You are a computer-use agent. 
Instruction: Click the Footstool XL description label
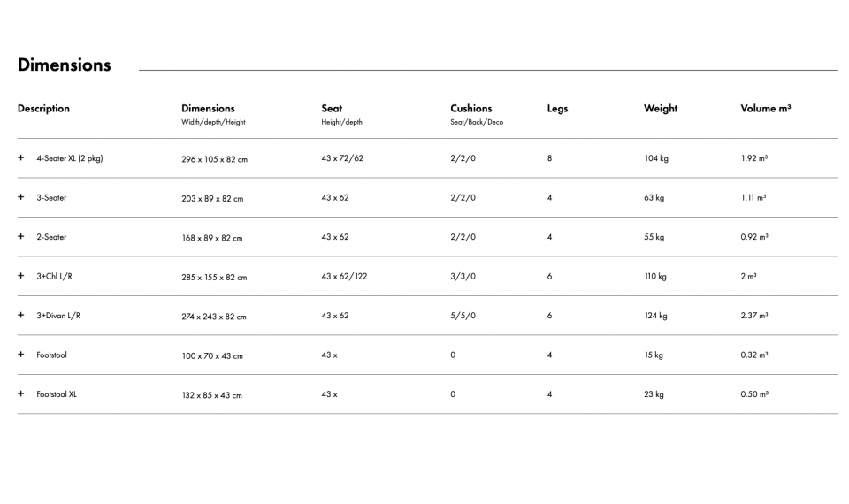(57, 394)
